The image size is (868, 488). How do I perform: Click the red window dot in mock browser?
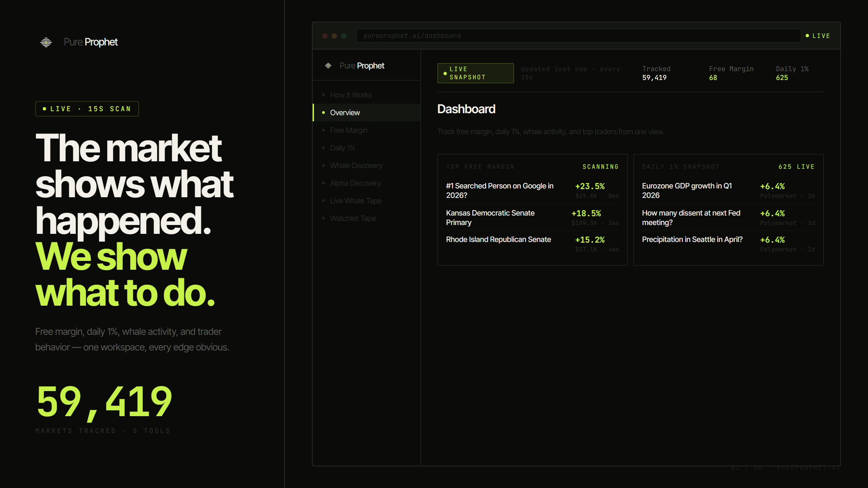324,36
